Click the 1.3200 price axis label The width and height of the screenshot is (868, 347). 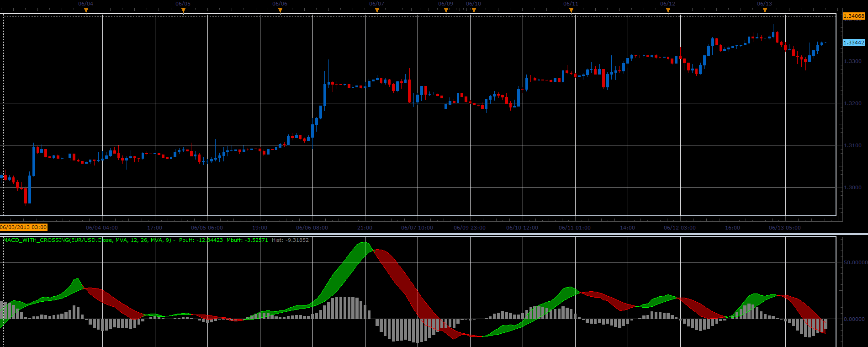pos(852,103)
